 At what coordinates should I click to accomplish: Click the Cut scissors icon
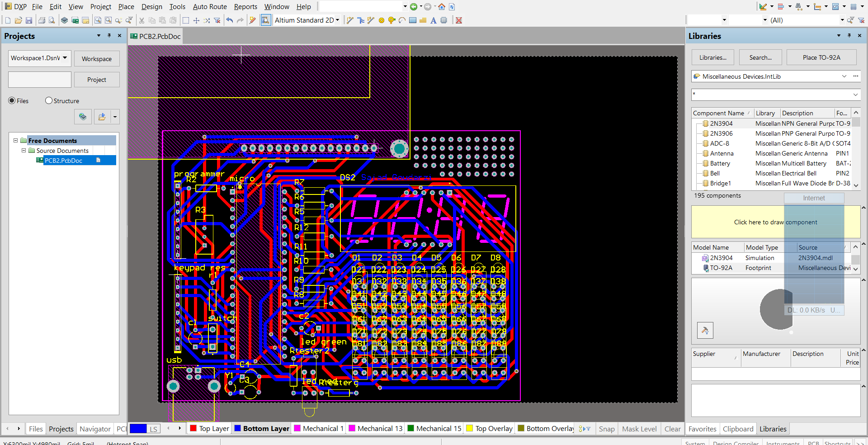(x=142, y=20)
